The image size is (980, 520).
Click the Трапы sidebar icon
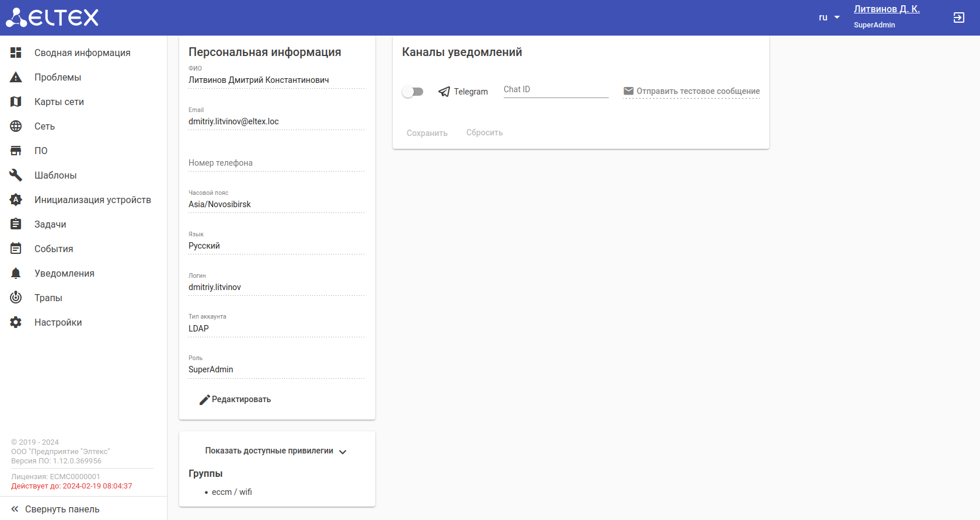(x=16, y=298)
